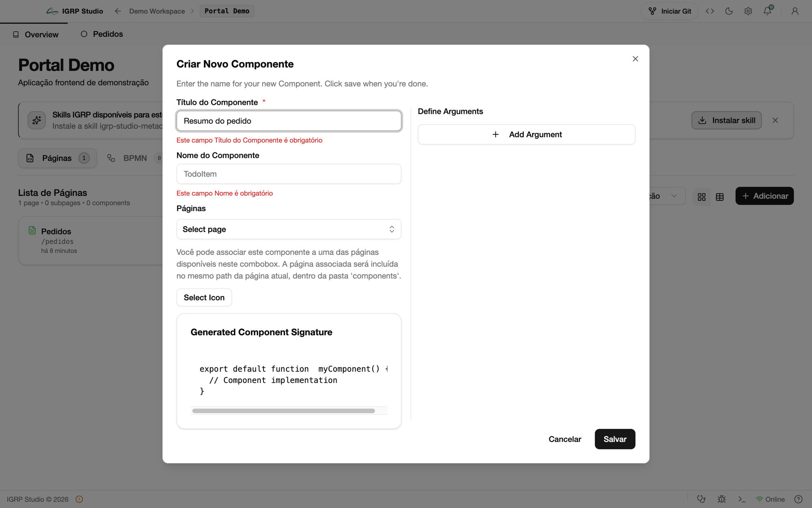Click the skills sparkle icon in banner

(x=37, y=120)
